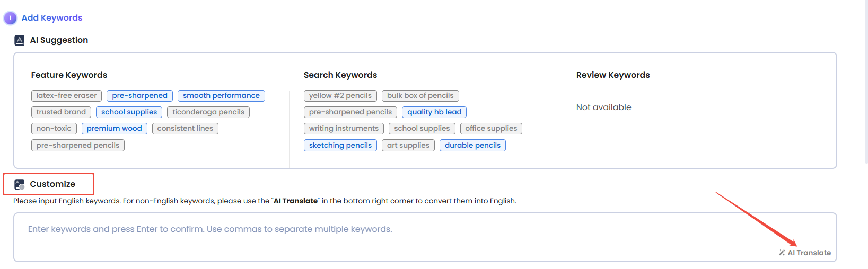Focus the custom keywords input box
Image resolution: width=868 pixels, height=269 pixels.
[x=425, y=237]
